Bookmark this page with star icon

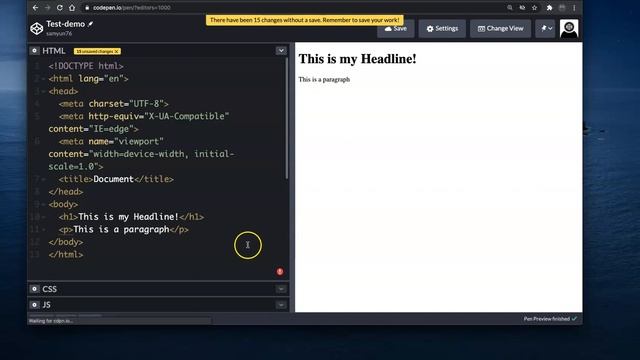(534, 7)
